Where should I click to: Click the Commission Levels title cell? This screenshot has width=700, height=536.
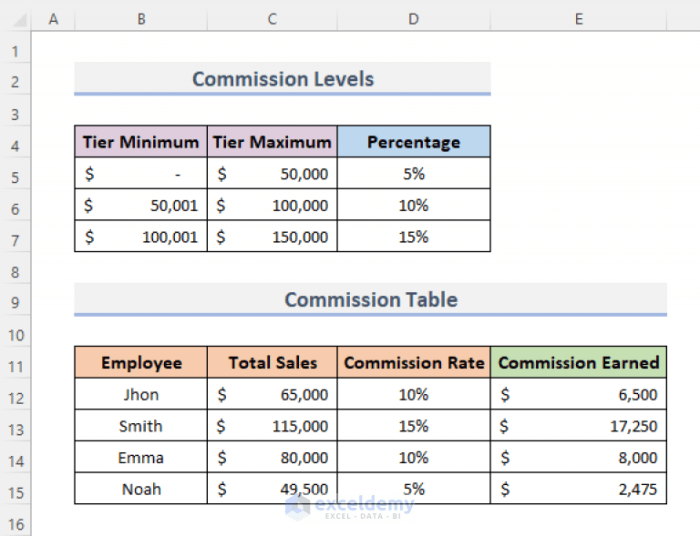click(283, 79)
